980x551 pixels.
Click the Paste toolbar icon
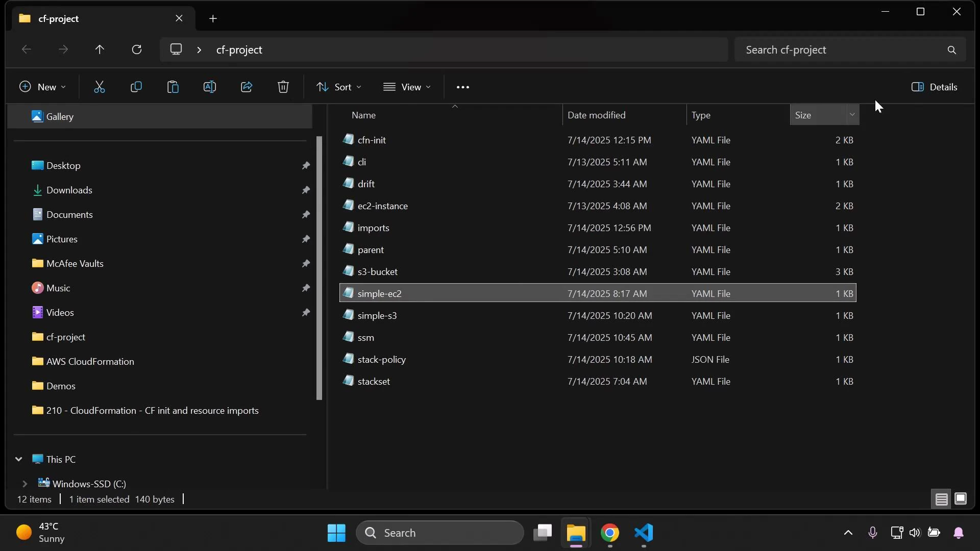coord(174,87)
